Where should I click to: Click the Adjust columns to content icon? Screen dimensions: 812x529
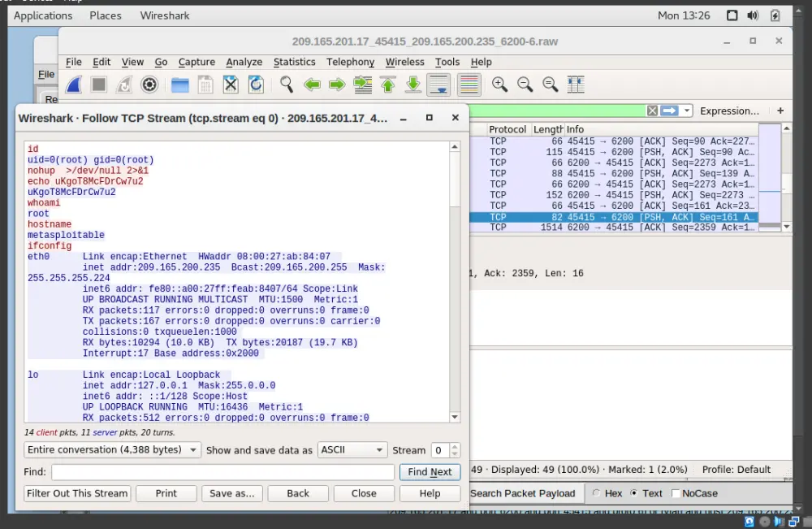pyautogui.click(x=576, y=84)
